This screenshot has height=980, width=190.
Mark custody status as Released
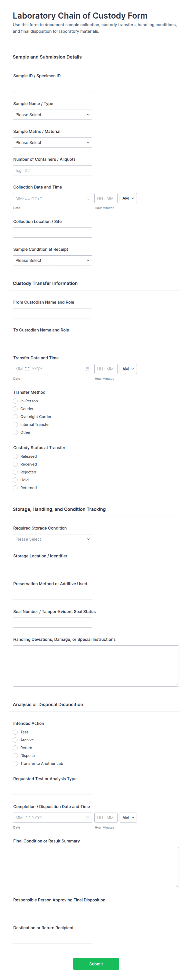(x=15, y=456)
